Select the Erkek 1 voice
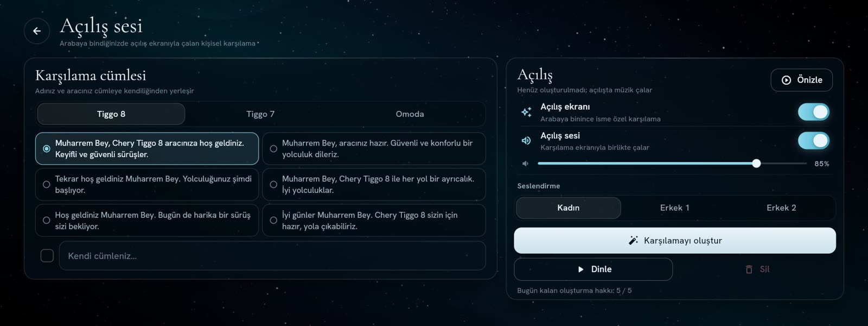868x326 pixels. pyautogui.click(x=675, y=208)
